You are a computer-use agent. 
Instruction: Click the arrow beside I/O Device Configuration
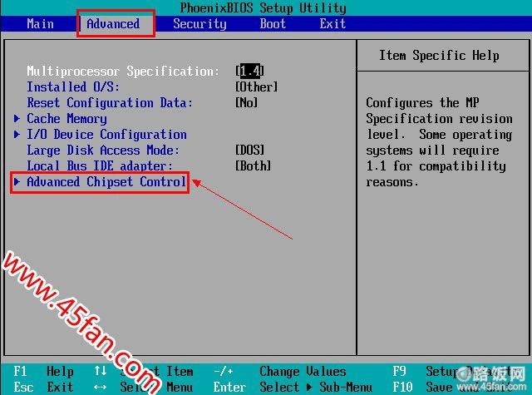17,135
